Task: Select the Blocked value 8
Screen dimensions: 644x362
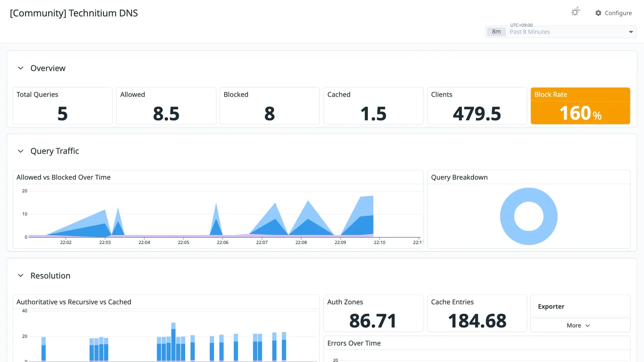Action: point(269,114)
